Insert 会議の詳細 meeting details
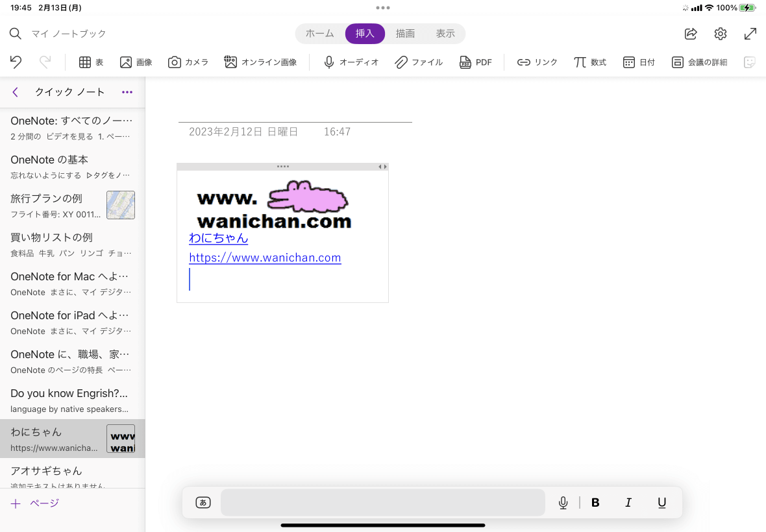Image resolution: width=766 pixels, height=532 pixels. pyautogui.click(x=699, y=62)
